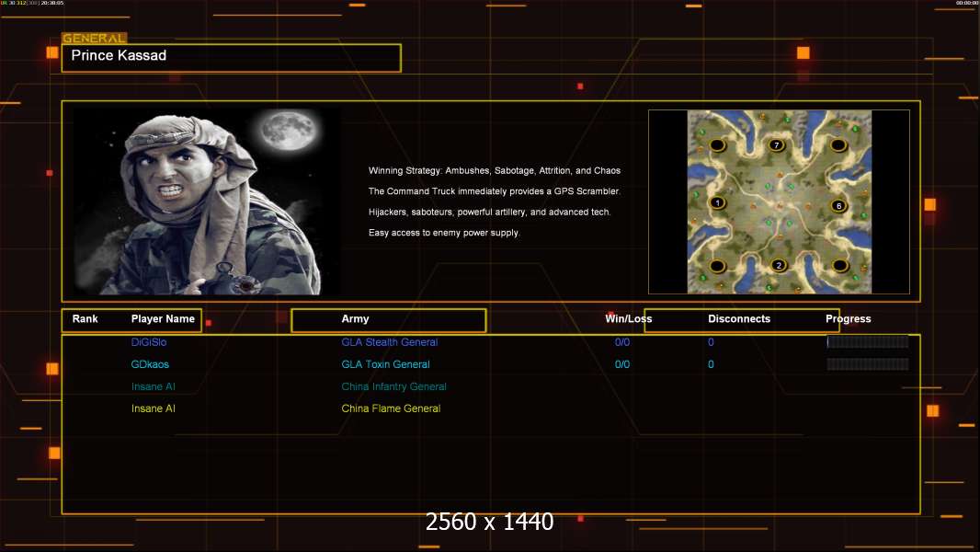Choose start position 7 on the map

click(777, 145)
